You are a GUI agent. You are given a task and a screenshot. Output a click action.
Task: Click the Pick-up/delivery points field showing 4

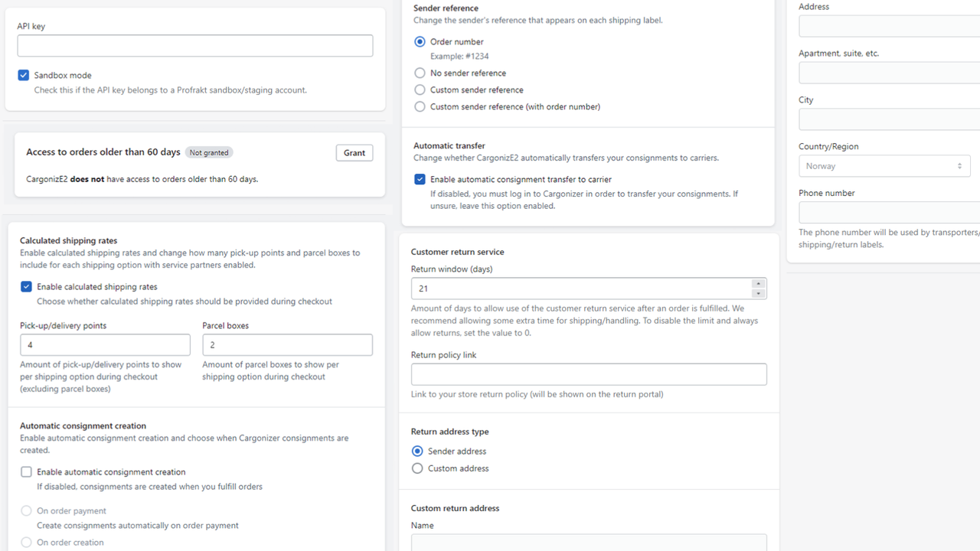click(x=105, y=344)
